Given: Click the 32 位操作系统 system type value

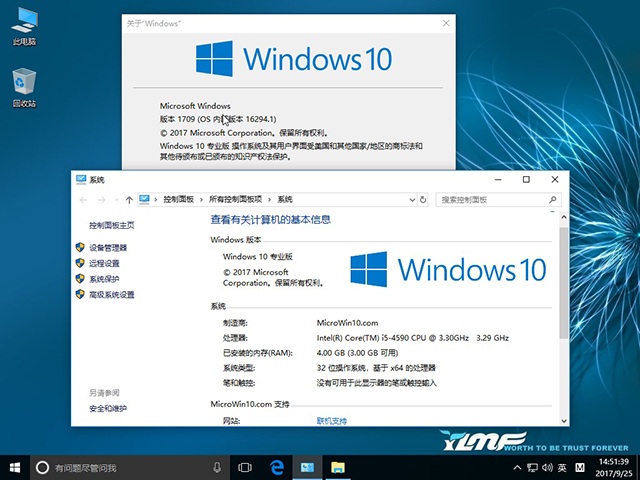Looking at the screenshot, I should point(376,368).
